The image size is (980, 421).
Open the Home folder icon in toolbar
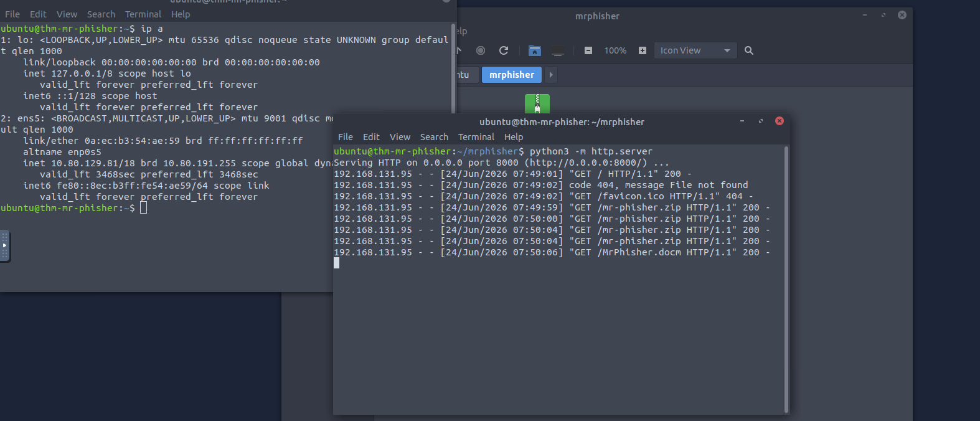535,50
